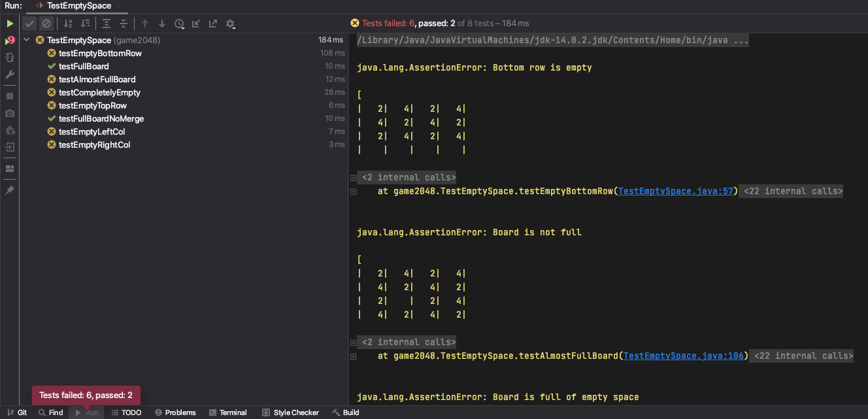868x419 pixels.
Task: Jump to next failed test with down arrow
Action: click(161, 24)
